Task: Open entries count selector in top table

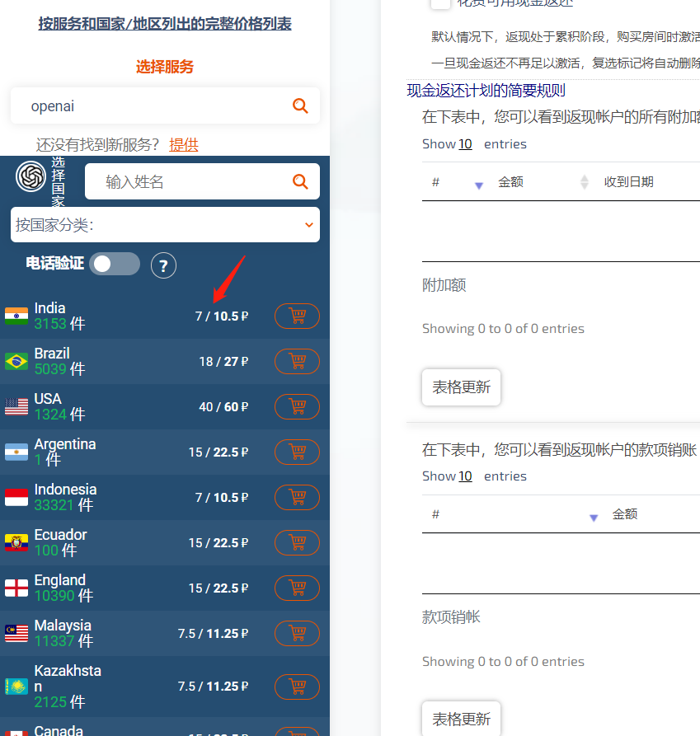Action: tap(465, 144)
